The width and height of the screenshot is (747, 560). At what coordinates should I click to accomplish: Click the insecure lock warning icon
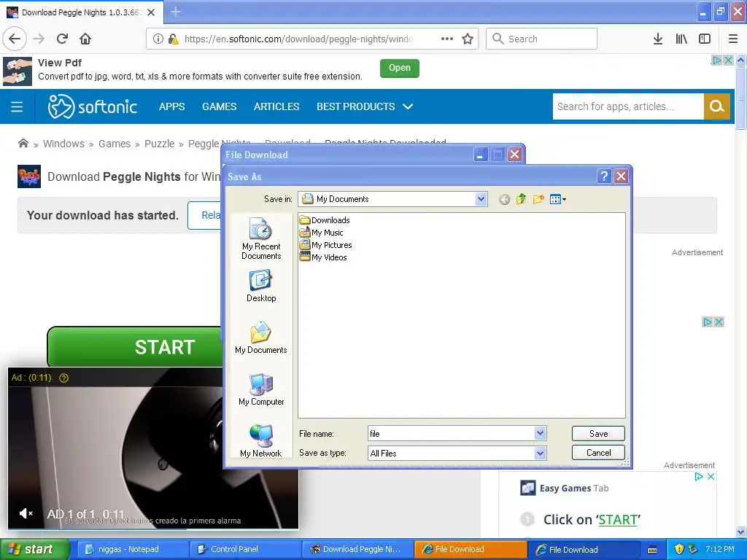point(174,39)
